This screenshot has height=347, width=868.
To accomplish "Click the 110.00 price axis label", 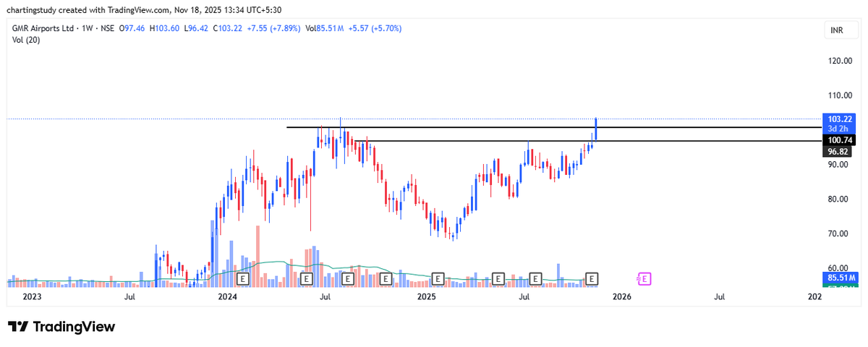I will (840, 95).
